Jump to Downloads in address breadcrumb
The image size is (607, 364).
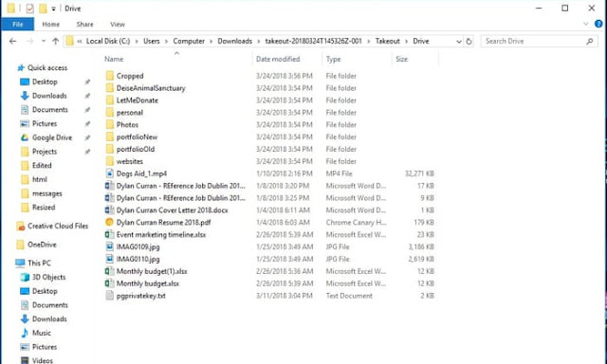[x=234, y=41]
